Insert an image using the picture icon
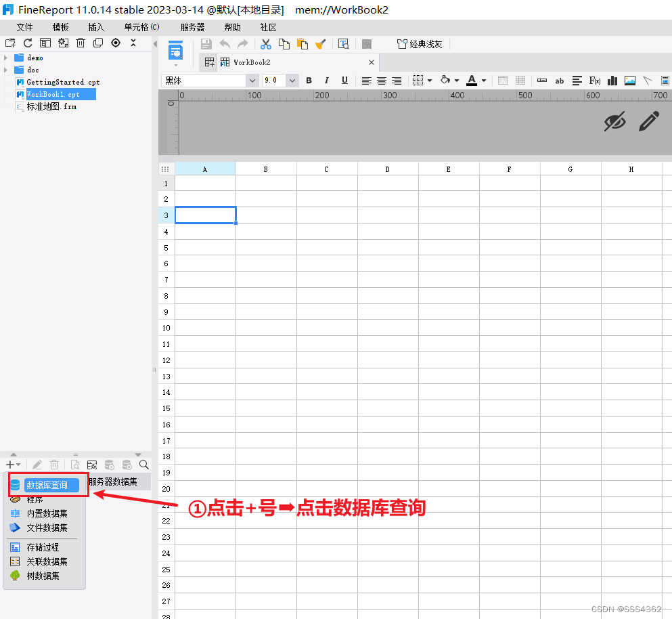The height and width of the screenshot is (619, 672). [x=630, y=81]
